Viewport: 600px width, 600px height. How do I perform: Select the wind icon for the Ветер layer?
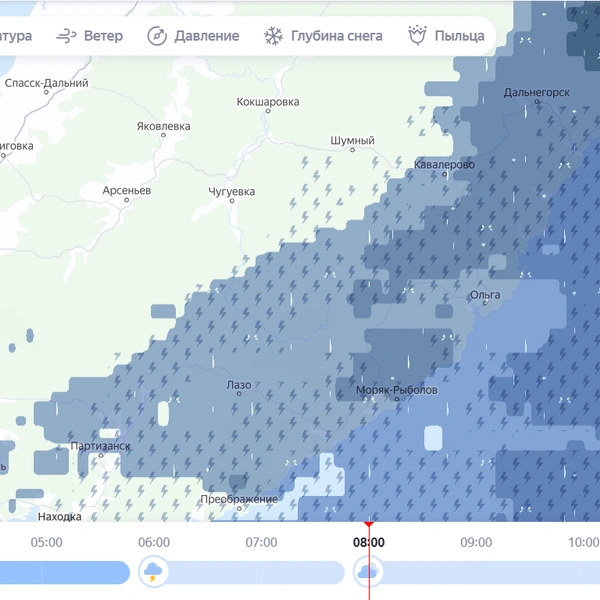click(x=66, y=36)
